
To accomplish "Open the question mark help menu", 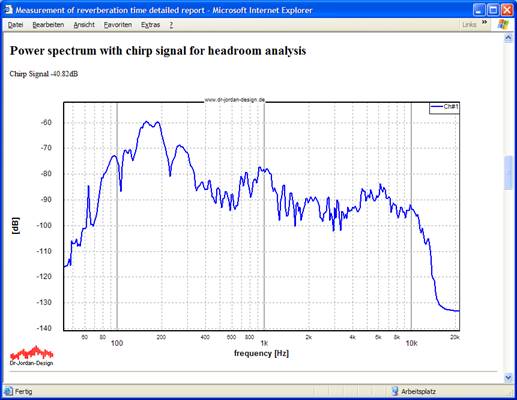I will (x=171, y=25).
